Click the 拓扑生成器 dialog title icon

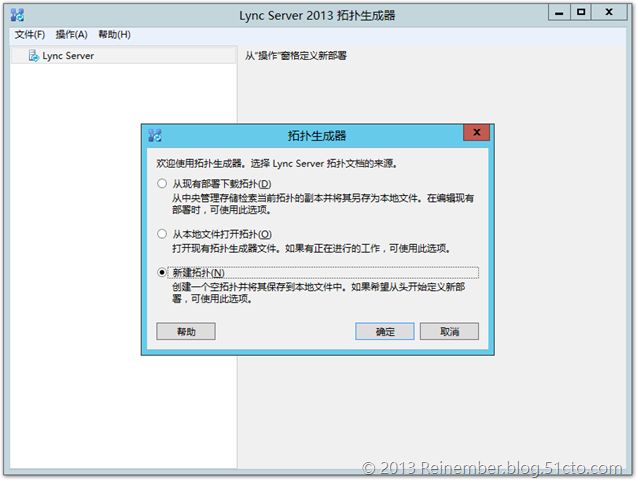155,136
